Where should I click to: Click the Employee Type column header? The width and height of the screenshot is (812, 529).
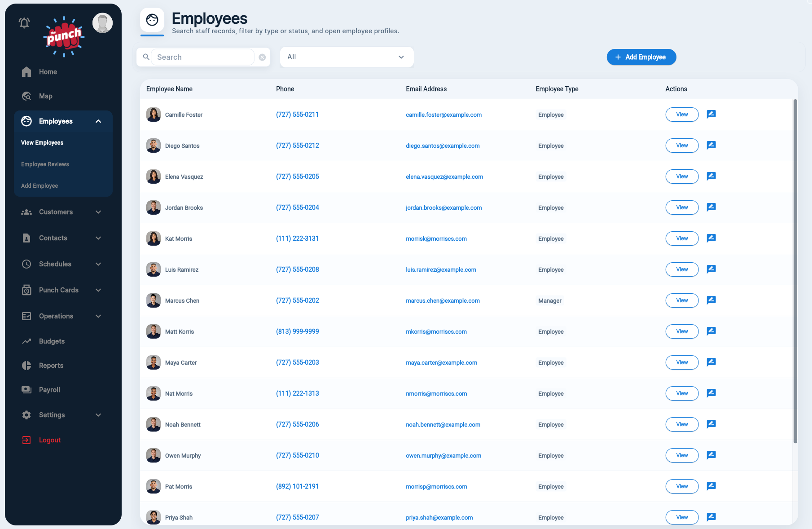[557, 89]
